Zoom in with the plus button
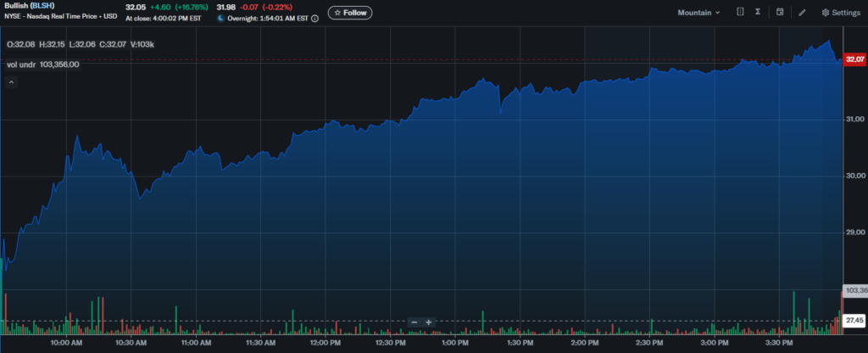The width and height of the screenshot is (868, 353). click(x=429, y=322)
